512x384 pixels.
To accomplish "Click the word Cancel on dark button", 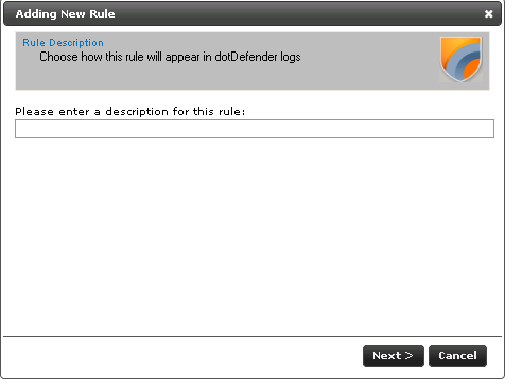I will coord(457,356).
